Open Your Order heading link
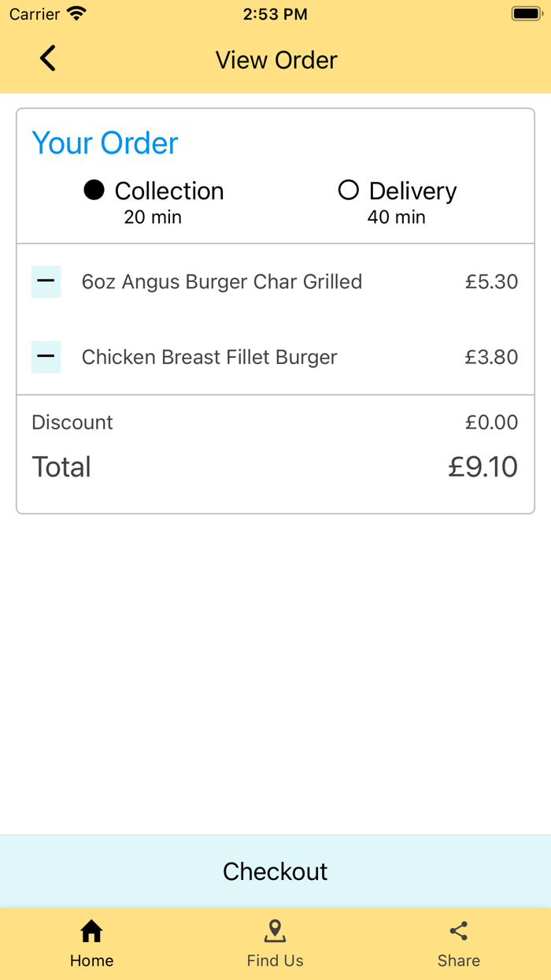 click(x=104, y=143)
